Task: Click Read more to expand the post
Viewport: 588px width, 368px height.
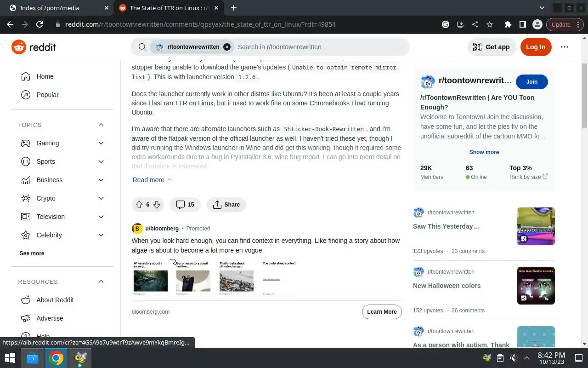Action: [152, 180]
